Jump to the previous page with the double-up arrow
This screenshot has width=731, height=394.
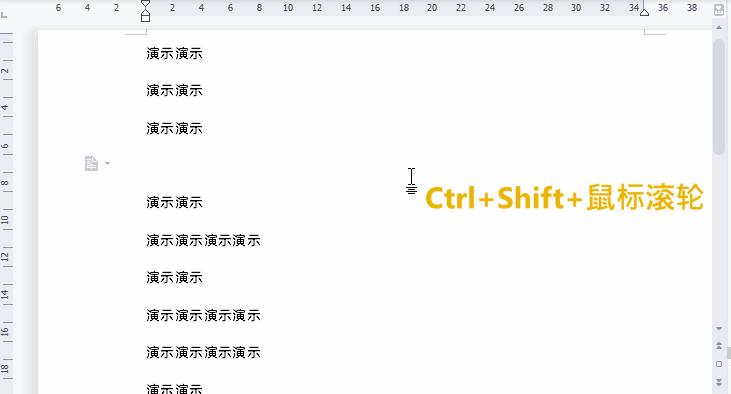tap(719, 346)
